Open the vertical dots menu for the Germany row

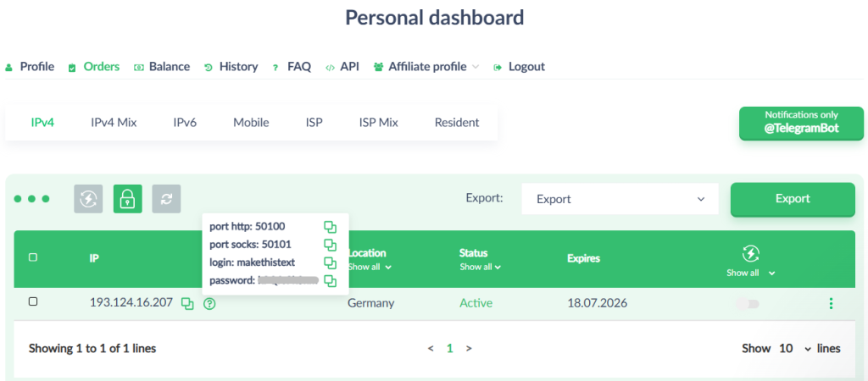[x=831, y=304]
